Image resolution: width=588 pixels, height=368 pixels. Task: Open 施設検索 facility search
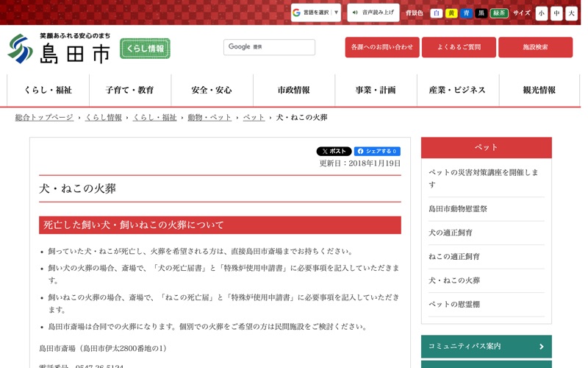pyautogui.click(x=536, y=47)
